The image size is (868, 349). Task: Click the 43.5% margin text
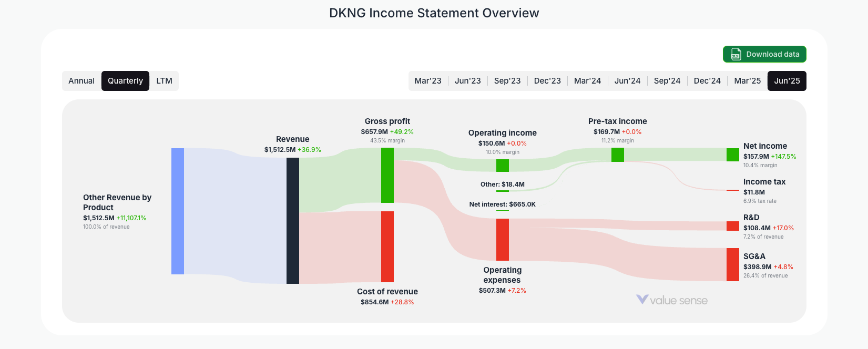click(x=387, y=140)
